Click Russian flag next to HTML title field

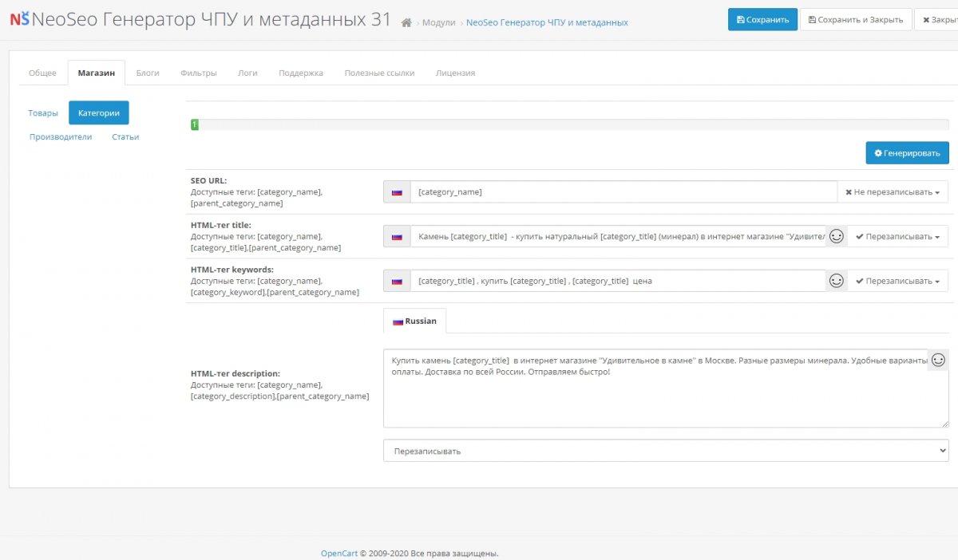(397, 237)
